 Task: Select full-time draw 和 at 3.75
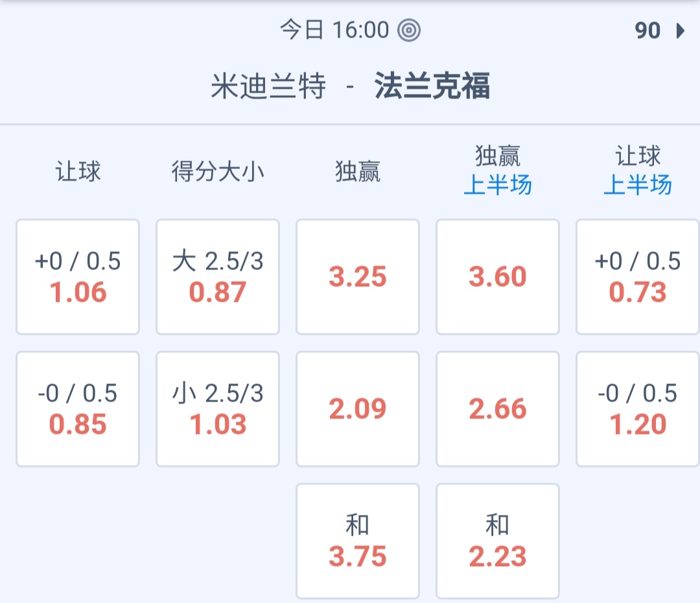pyautogui.click(x=358, y=541)
